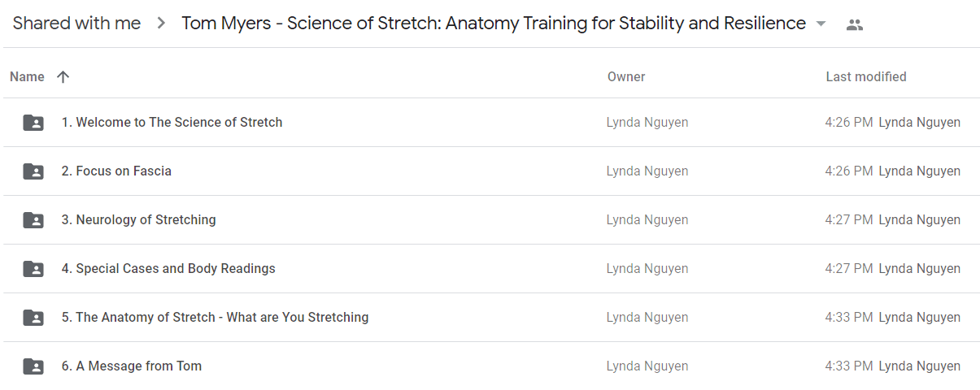The image size is (980, 390).
Task: Click shared folder icon for Special Cases and Body Readings
Action: click(33, 269)
